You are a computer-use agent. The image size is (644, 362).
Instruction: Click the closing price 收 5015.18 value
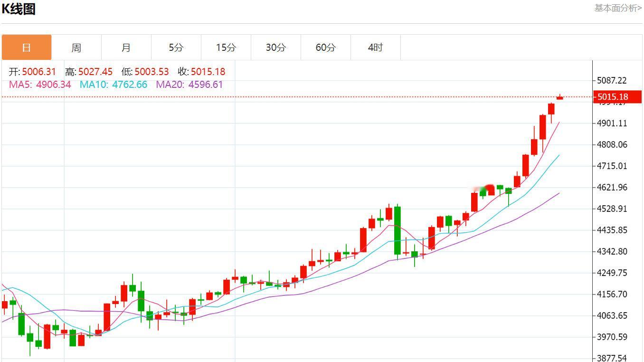click(202, 72)
